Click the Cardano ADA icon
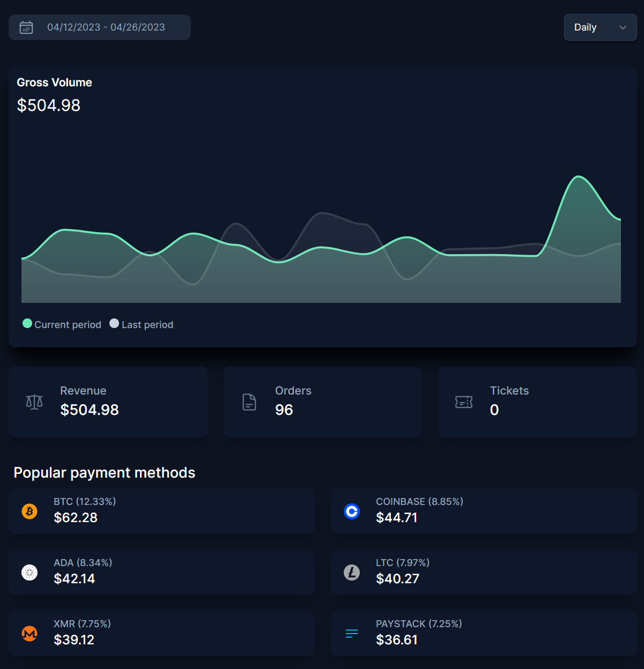 click(x=29, y=573)
